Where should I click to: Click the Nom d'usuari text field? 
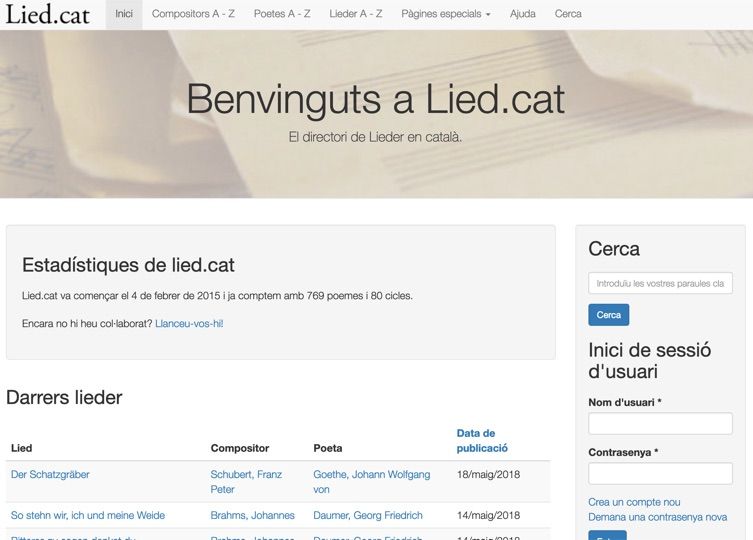(x=660, y=424)
